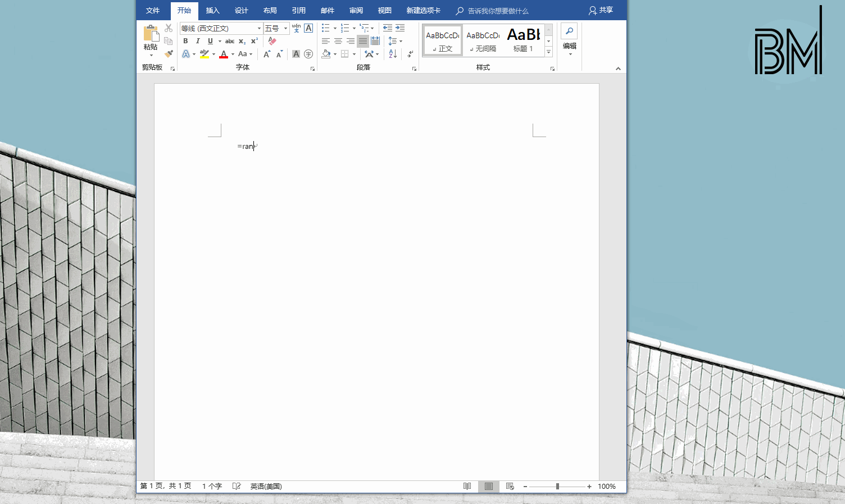The height and width of the screenshot is (504, 845).
Task: Toggle underline on selected text
Action: 209,41
